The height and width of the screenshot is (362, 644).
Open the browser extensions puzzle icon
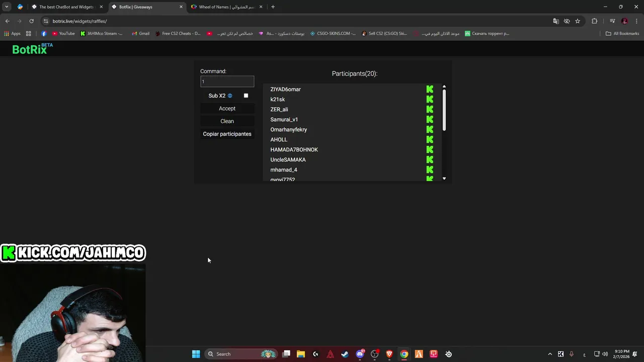click(594, 21)
